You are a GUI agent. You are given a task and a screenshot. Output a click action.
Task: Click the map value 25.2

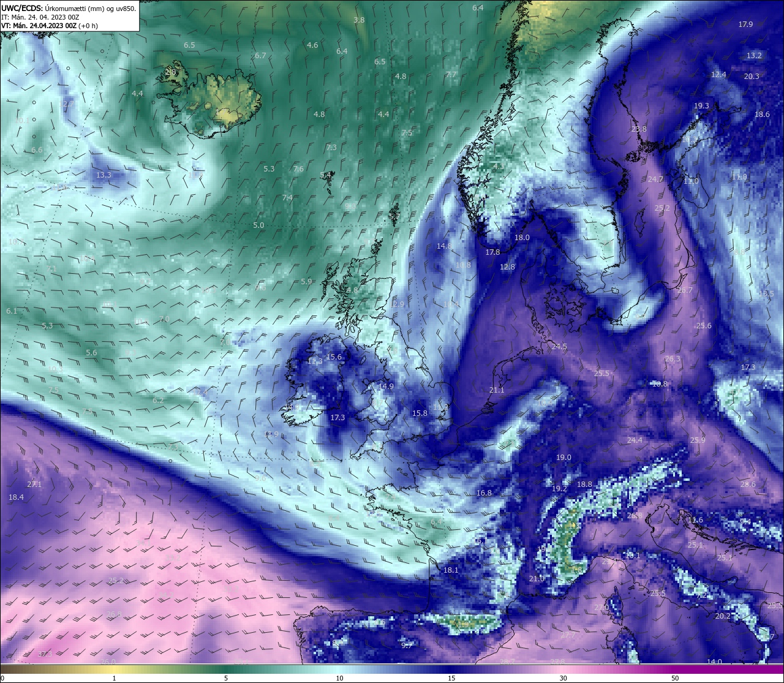pyautogui.click(x=662, y=208)
